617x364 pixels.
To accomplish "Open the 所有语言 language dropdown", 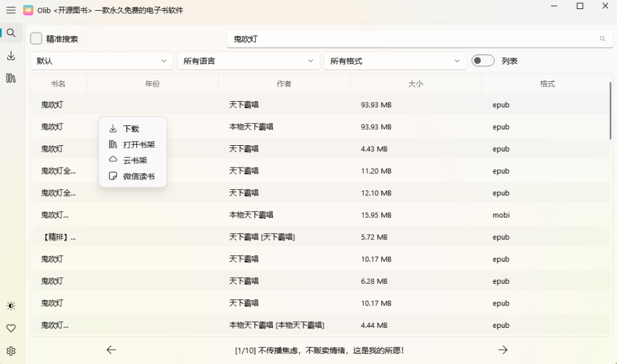I will click(x=248, y=61).
